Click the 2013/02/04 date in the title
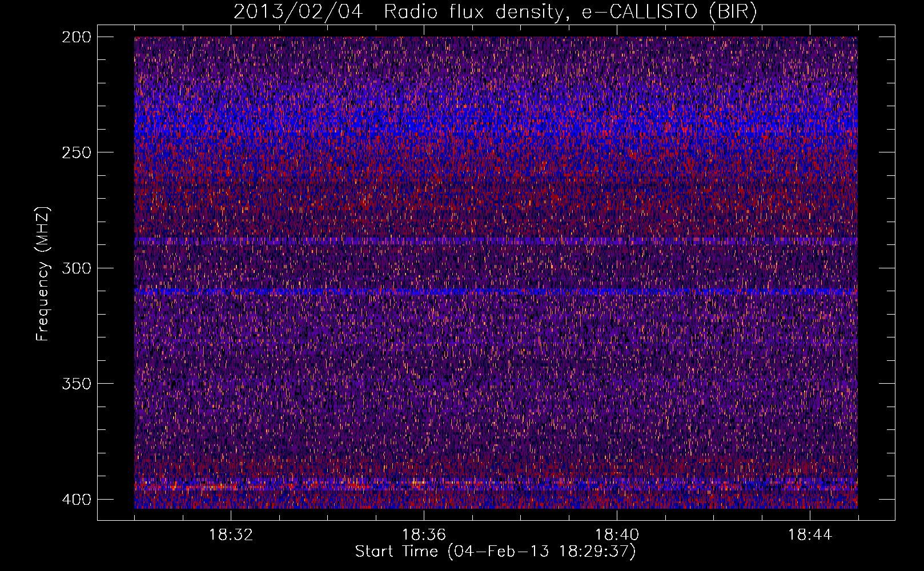Screen dimensions: 924x571 [298, 12]
